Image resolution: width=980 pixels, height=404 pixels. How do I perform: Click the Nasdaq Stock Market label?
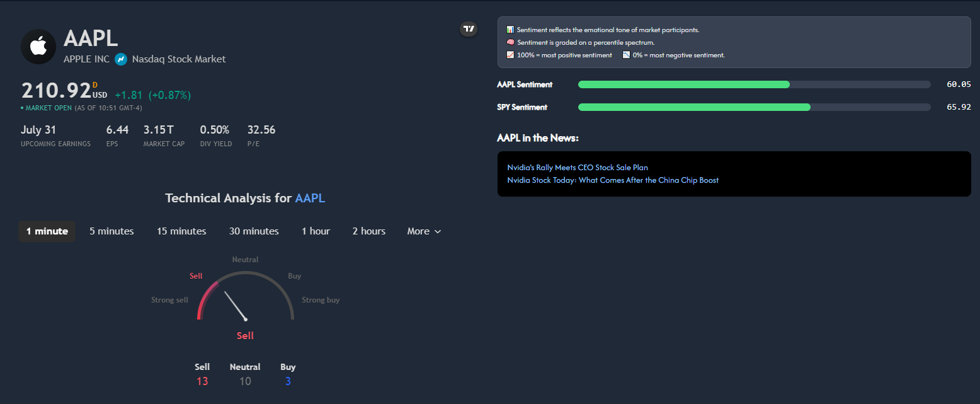179,59
